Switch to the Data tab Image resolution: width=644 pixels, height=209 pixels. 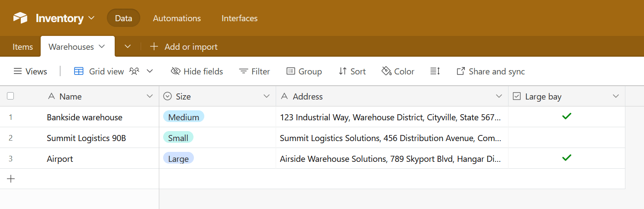pos(123,18)
